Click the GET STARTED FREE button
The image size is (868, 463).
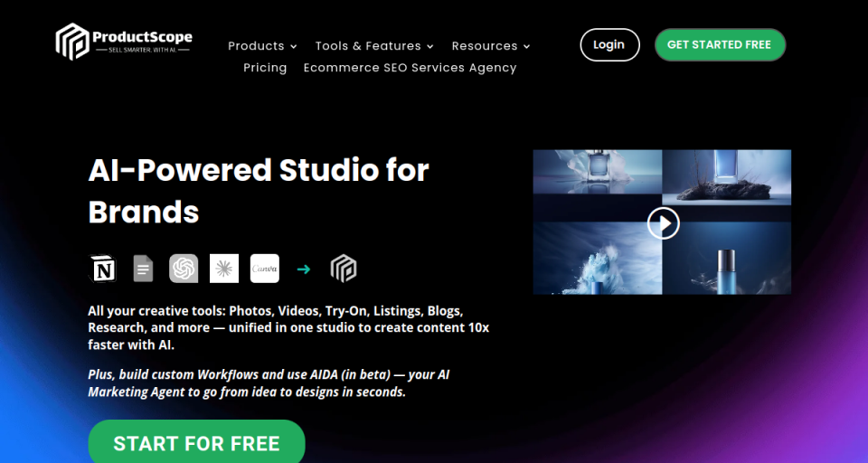[721, 45]
